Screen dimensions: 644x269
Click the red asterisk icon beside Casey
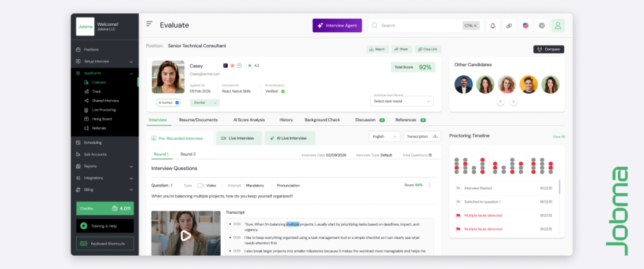[232, 66]
